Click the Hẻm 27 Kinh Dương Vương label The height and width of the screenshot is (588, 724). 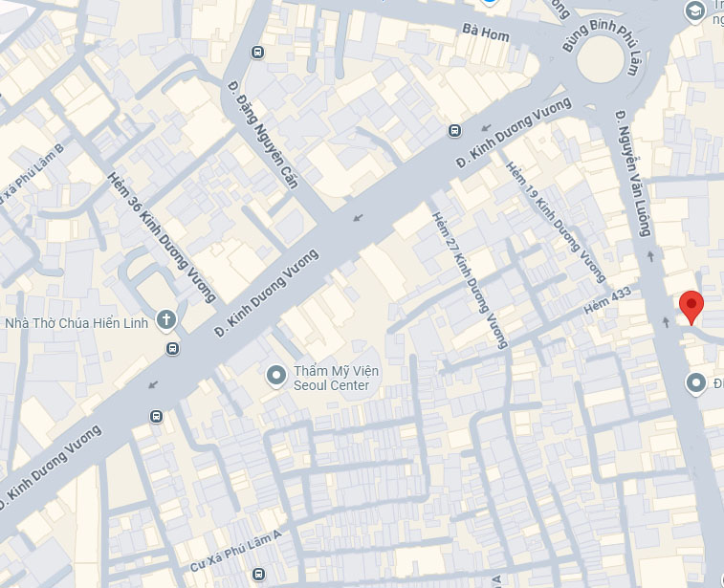470,280
